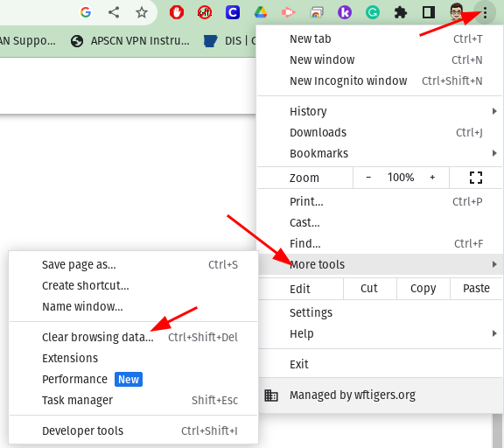The width and height of the screenshot is (504, 448).
Task: Click the share page icon
Action: tap(114, 12)
